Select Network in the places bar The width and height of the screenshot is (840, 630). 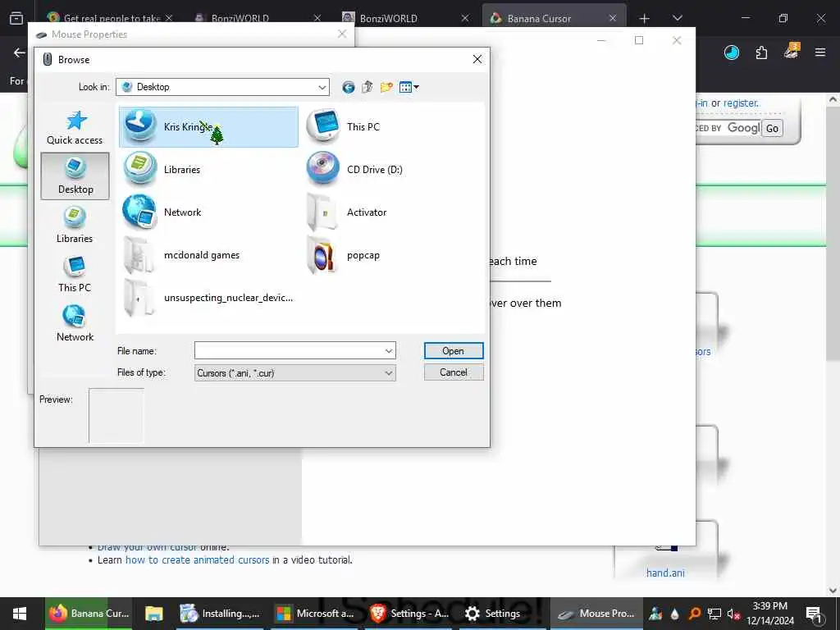75,323
